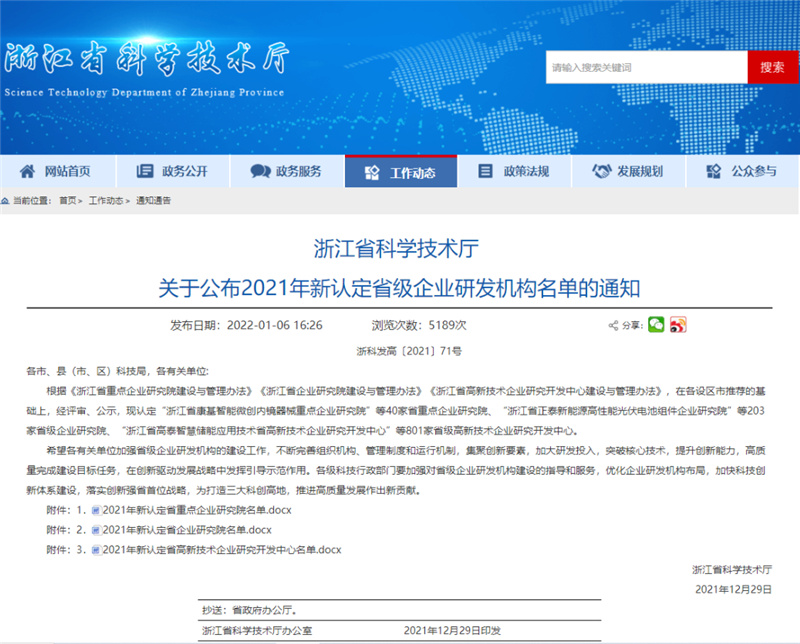Focus the keyword search input field
This screenshot has height=644, width=800.
point(646,67)
